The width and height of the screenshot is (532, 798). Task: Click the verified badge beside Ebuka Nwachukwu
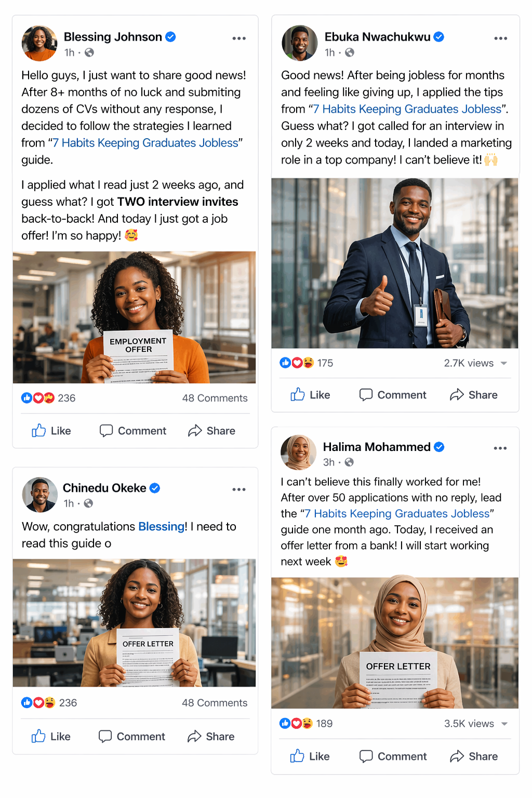coord(439,37)
